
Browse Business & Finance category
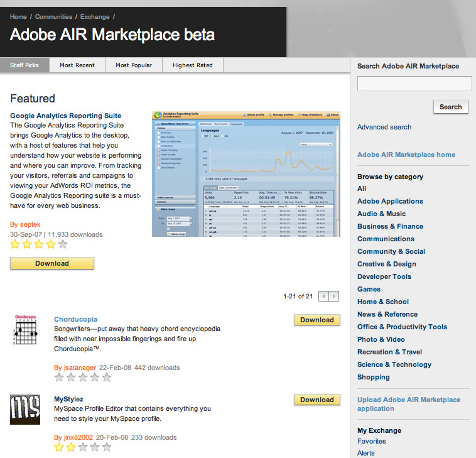pyautogui.click(x=390, y=226)
